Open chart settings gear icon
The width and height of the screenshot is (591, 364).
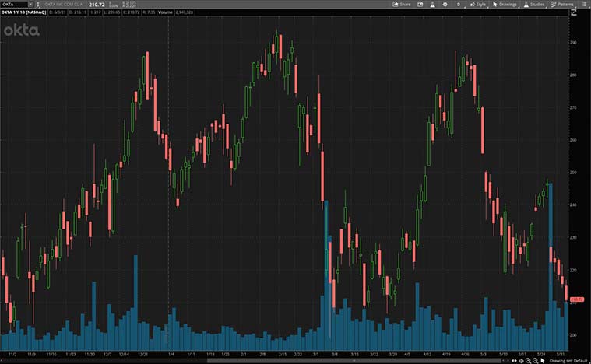[x=445, y=5]
